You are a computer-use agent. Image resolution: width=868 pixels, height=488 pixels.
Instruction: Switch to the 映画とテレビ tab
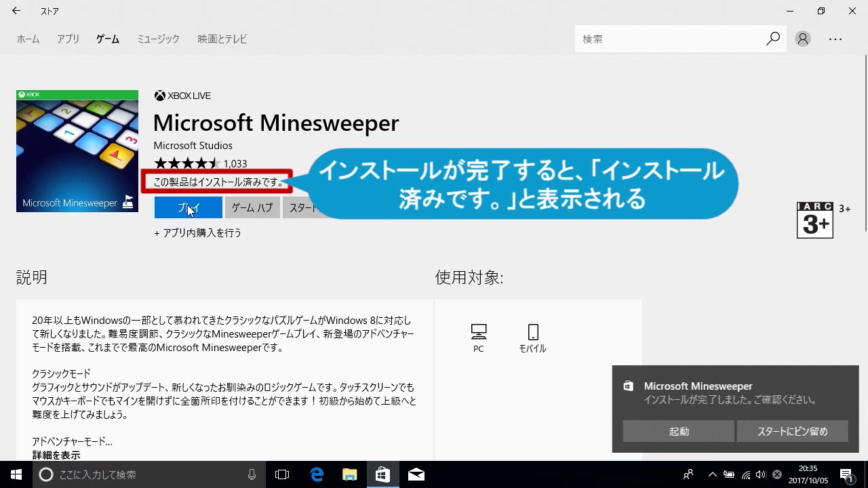pyautogui.click(x=222, y=39)
